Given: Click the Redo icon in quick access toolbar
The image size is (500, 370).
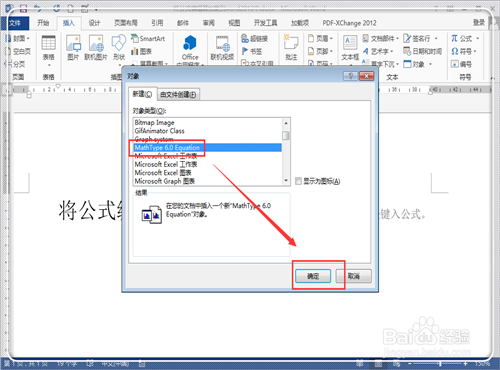Looking at the screenshot, I should click(x=56, y=8).
